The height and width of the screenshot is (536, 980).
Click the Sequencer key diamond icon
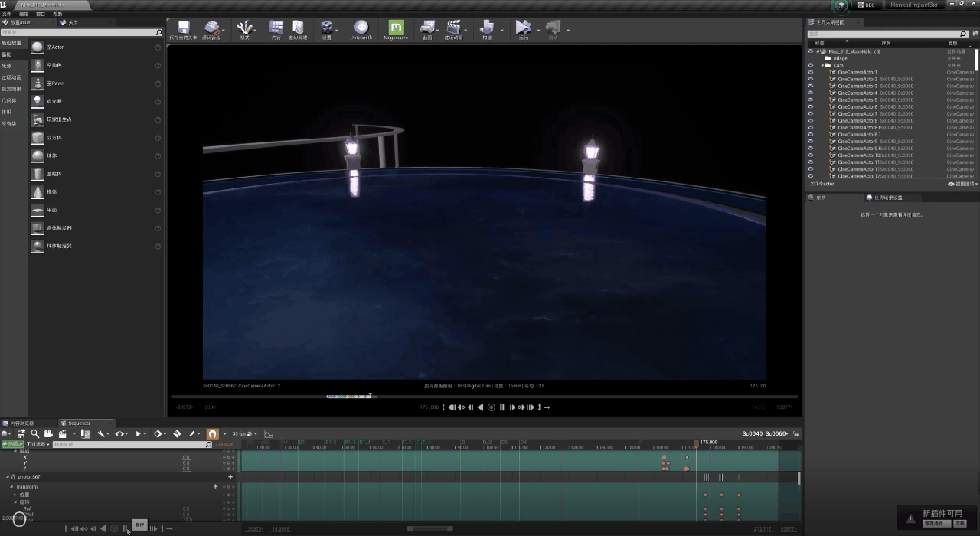point(158,433)
